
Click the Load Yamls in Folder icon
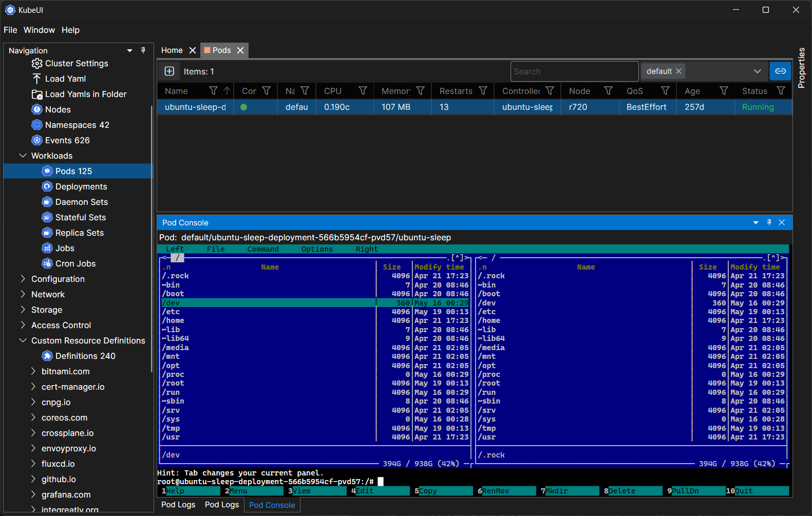coord(37,94)
